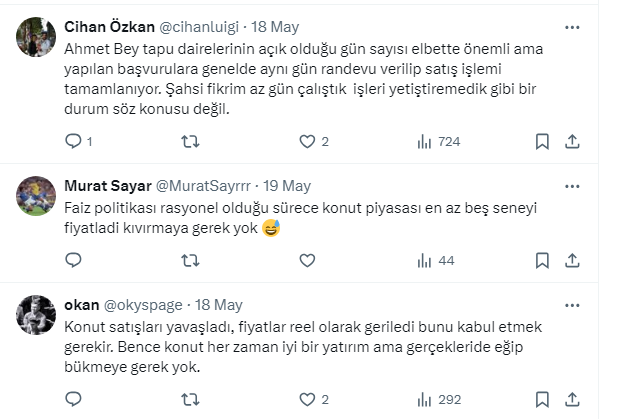Open more options on okan's tweet

tap(571, 305)
